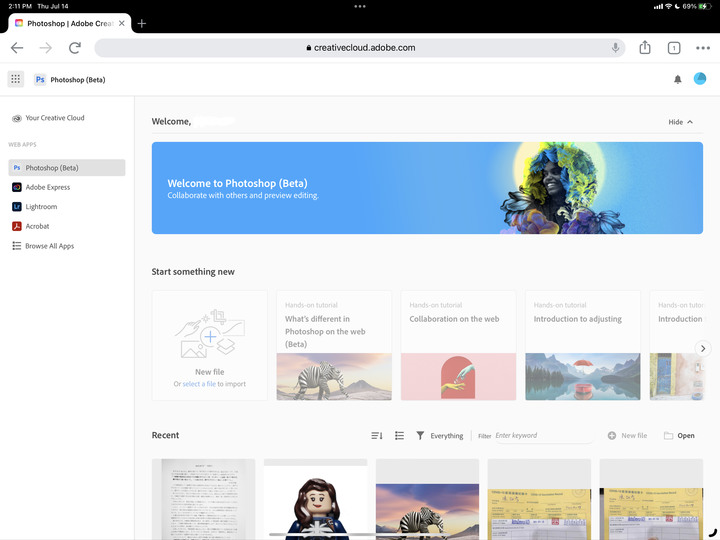This screenshot has height=540, width=720.
Task: Click the Acrobat label
Action: point(37,226)
